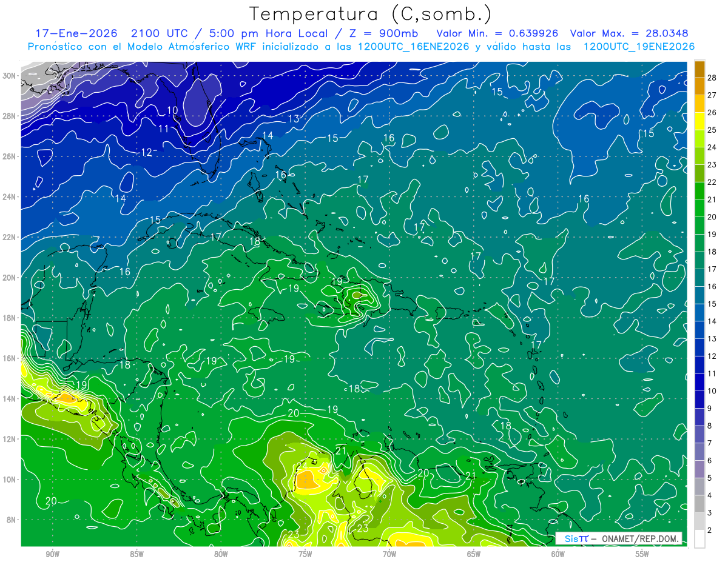
Task: Click the 10N latitude axis label
Action: point(10,480)
